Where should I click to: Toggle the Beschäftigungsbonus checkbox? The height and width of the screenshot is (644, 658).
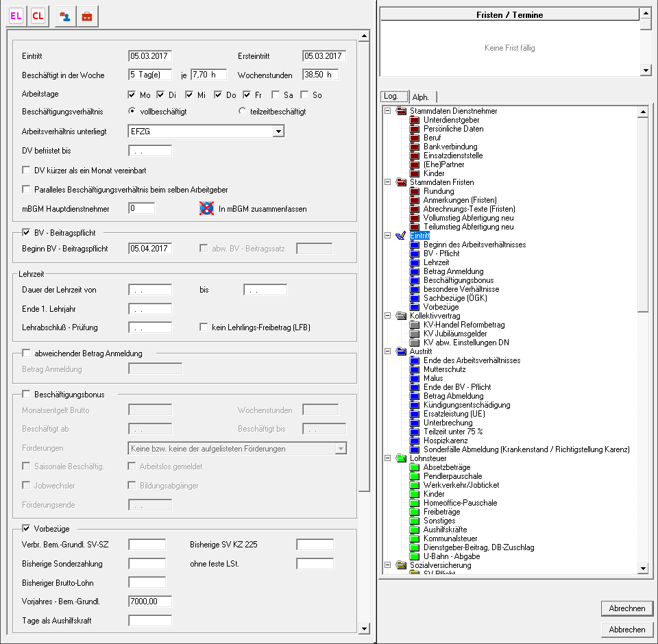click(27, 394)
